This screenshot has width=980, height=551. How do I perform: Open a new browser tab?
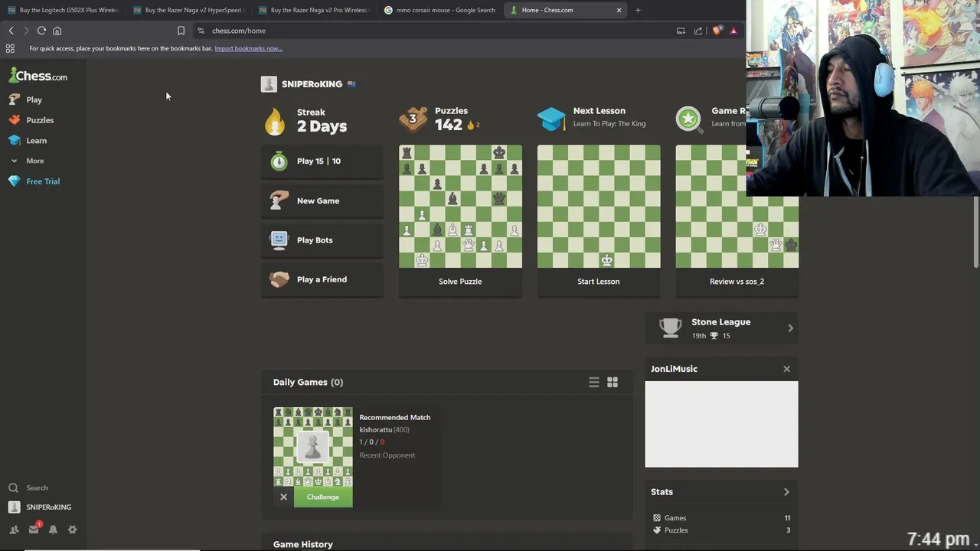[x=638, y=10]
